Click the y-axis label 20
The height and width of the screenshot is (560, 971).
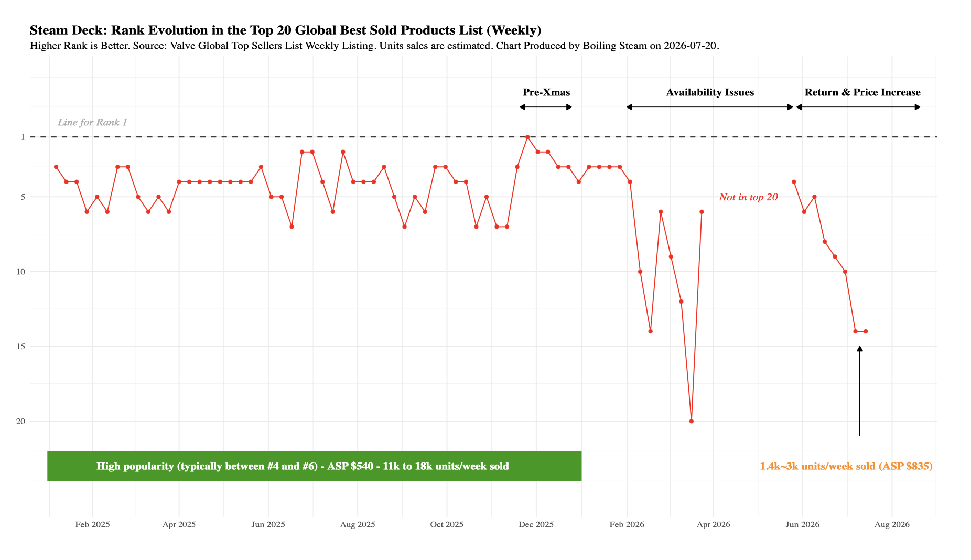(20, 421)
